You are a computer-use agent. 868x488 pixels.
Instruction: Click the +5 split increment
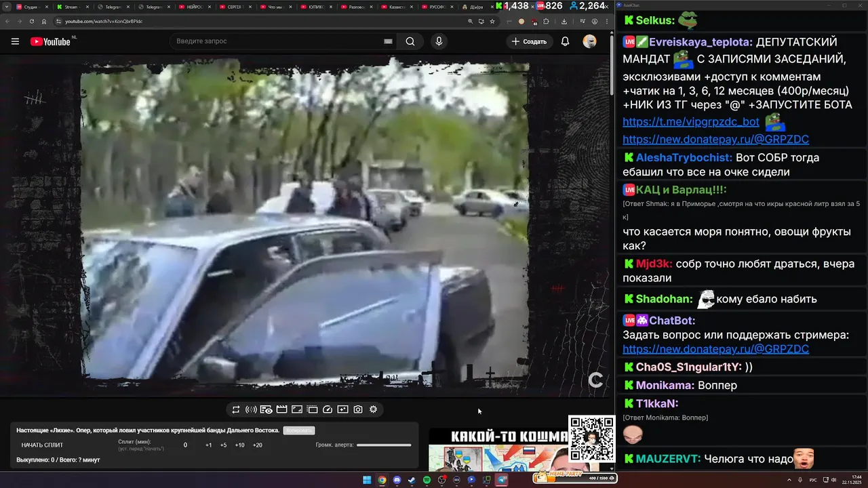(x=223, y=445)
